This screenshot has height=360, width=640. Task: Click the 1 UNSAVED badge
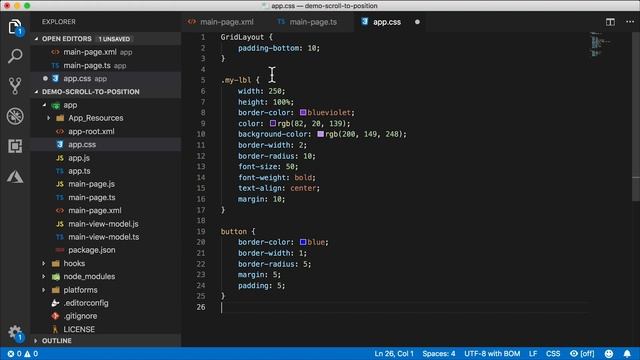click(114, 39)
